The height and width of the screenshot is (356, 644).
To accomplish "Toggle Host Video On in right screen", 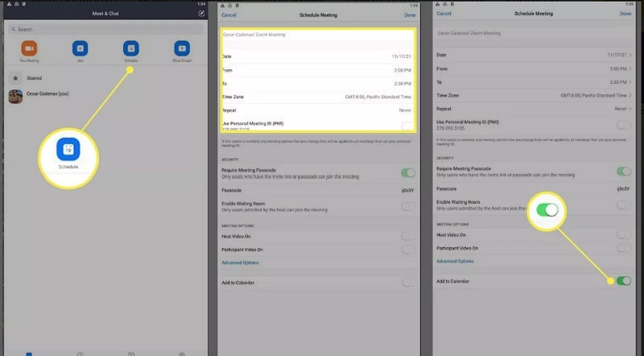I will (624, 234).
